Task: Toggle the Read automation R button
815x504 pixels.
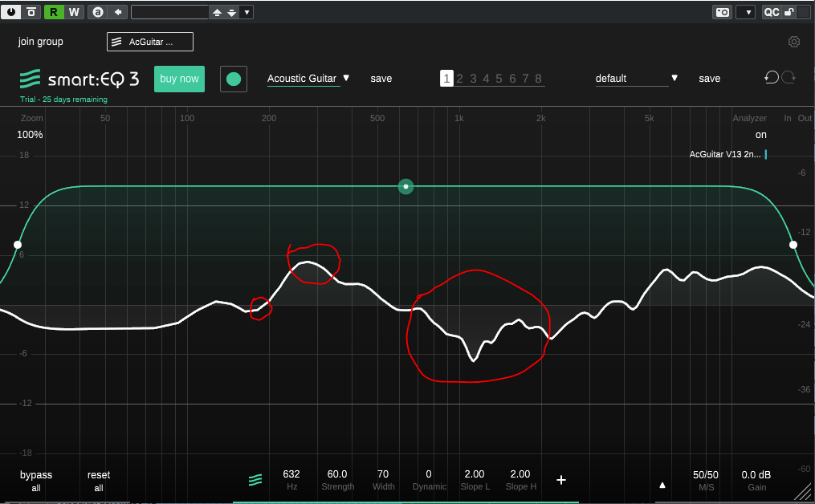Action: (54, 11)
